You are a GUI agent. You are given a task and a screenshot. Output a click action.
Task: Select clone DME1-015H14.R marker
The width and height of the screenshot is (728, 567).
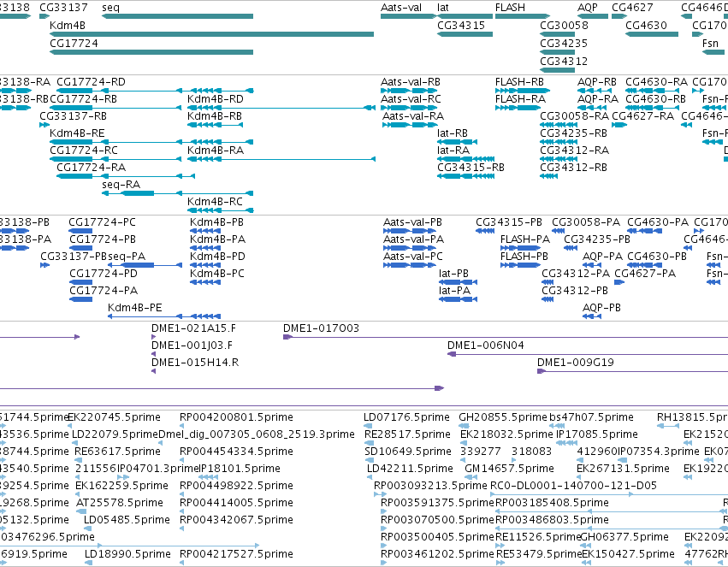point(154,371)
